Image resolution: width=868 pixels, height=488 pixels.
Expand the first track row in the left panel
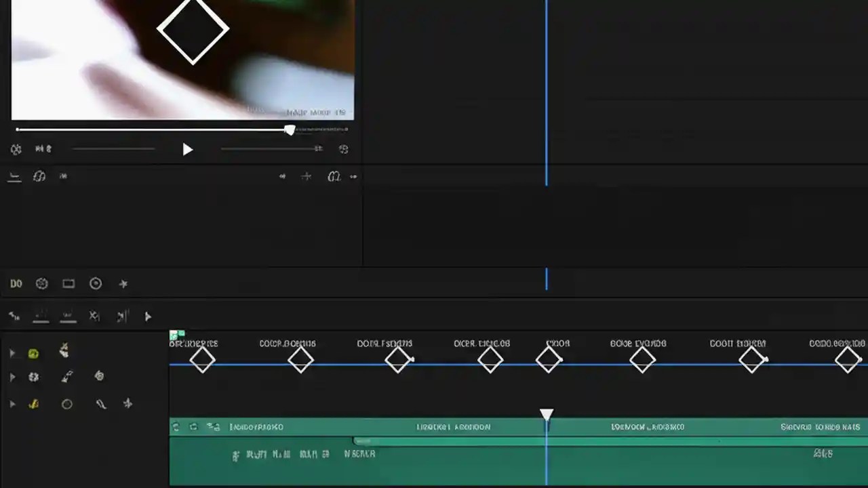click(12, 352)
